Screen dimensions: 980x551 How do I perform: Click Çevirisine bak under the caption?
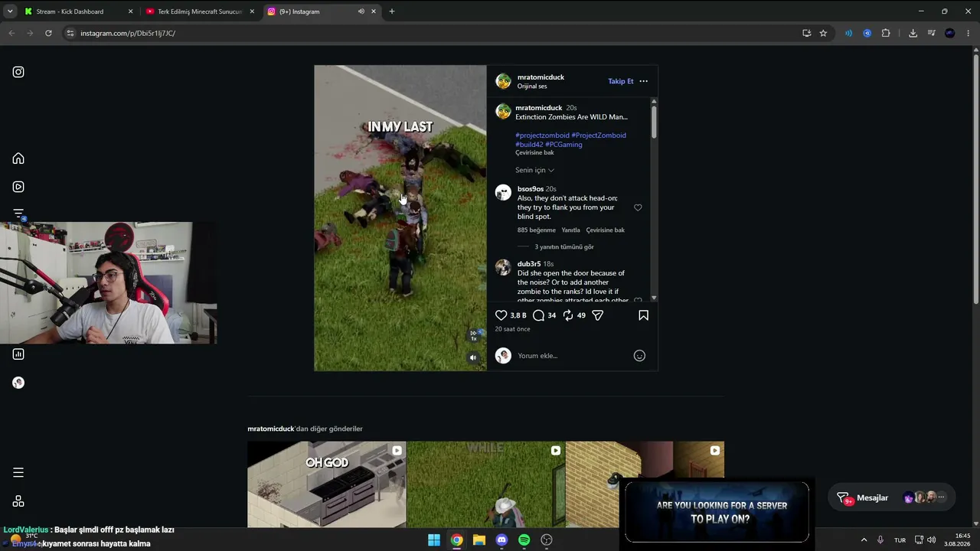(x=534, y=153)
